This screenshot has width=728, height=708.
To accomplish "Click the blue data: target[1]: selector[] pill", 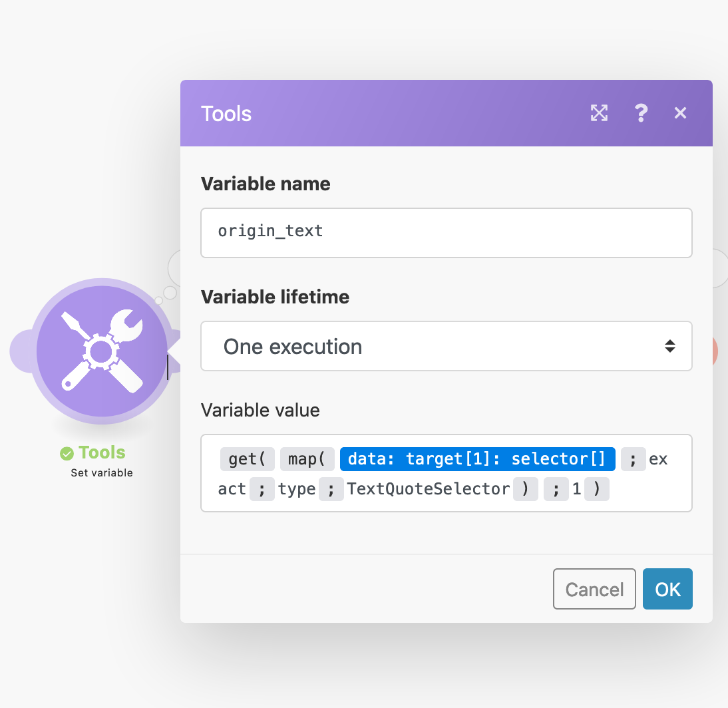I will click(477, 459).
